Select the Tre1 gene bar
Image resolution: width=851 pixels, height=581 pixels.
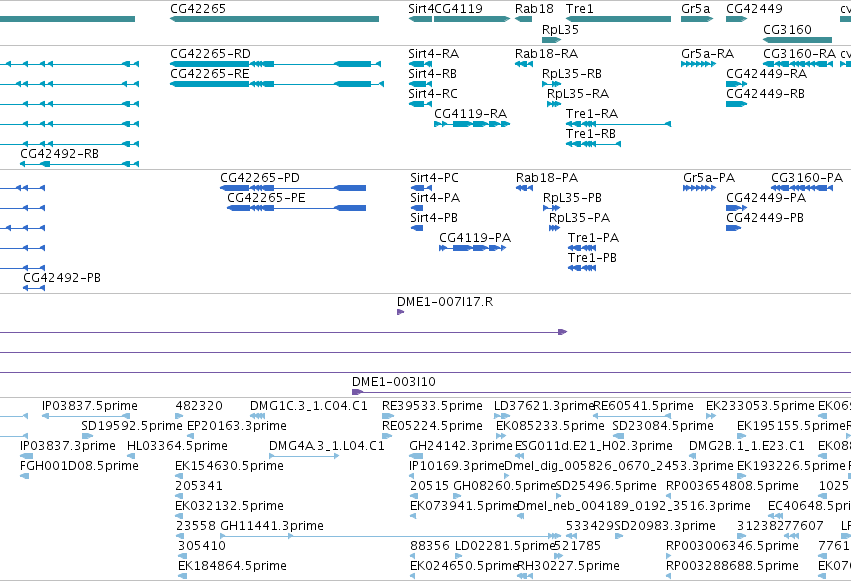click(618, 19)
